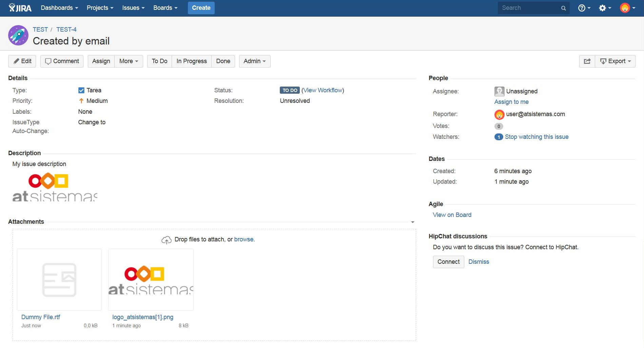This screenshot has width=644, height=348.
Task: Collapse the Attachments section options arrow
Action: [413, 222]
